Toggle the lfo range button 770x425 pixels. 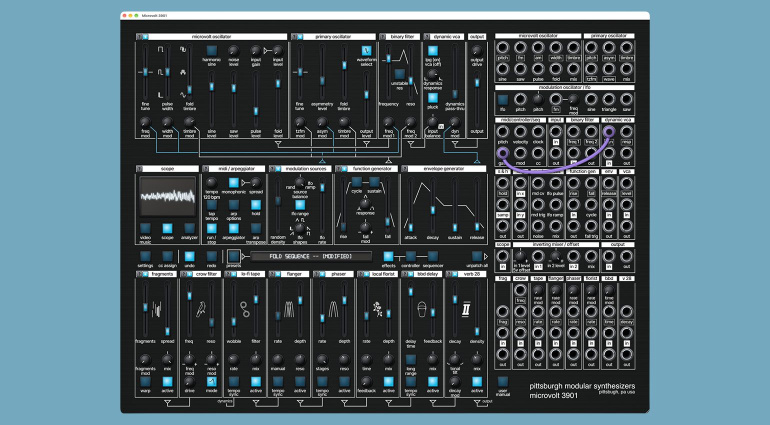click(300, 205)
